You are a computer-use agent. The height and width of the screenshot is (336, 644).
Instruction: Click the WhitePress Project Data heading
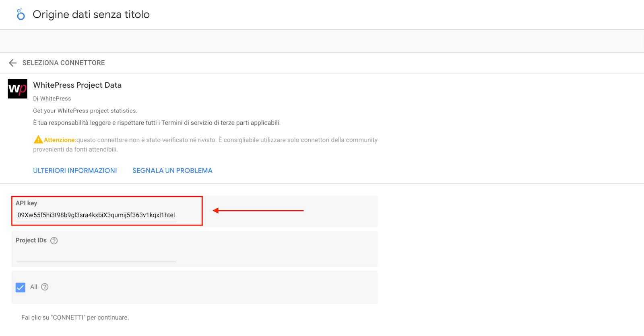point(77,85)
